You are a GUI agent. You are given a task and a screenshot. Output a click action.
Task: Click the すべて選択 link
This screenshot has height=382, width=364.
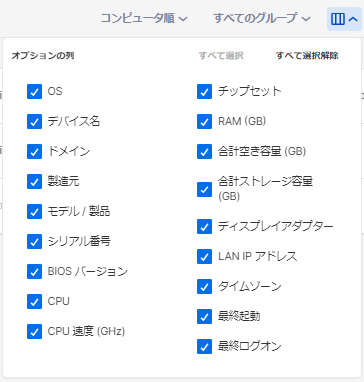221,56
